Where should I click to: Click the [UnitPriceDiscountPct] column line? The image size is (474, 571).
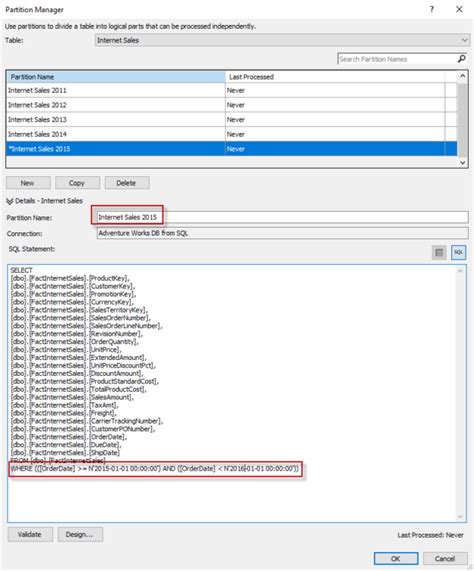83,365
